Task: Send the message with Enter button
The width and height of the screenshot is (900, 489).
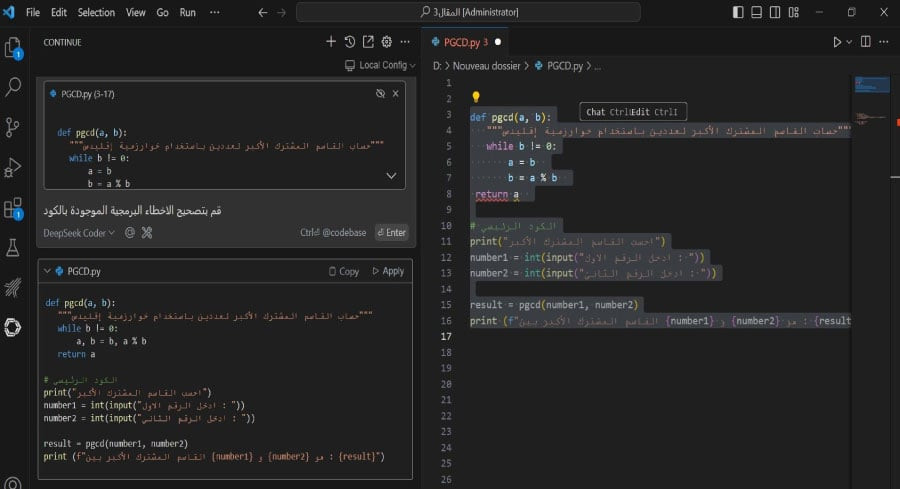Action: click(x=391, y=232)
